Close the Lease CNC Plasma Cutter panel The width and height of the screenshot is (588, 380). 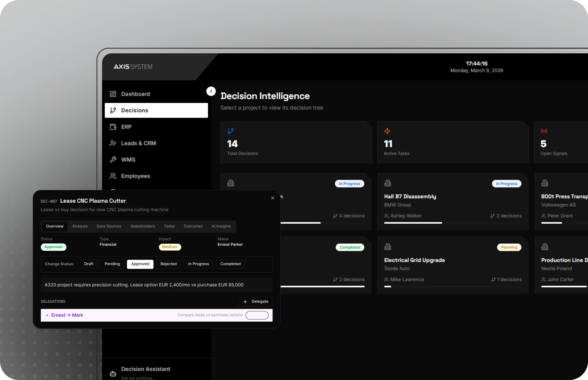point(272,198)
